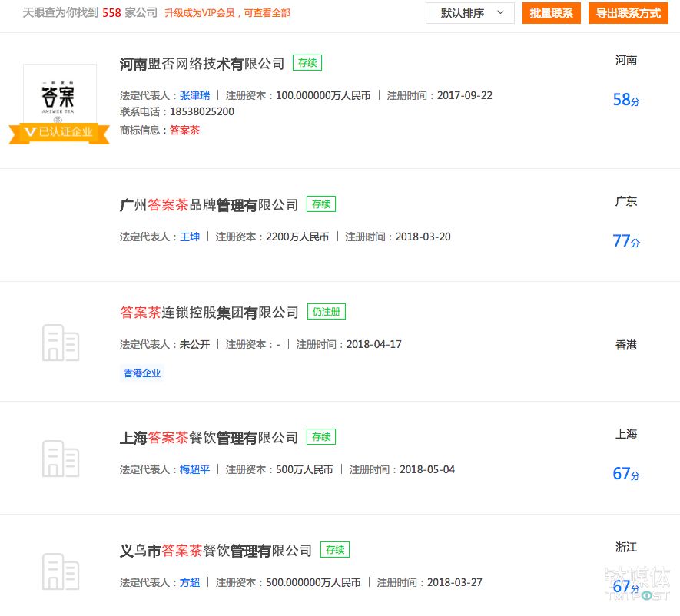Screen dimensions: 680x616
Task: Click 存续 status tag of 上海答案茶餐饮管理
Action: [321, 437]
